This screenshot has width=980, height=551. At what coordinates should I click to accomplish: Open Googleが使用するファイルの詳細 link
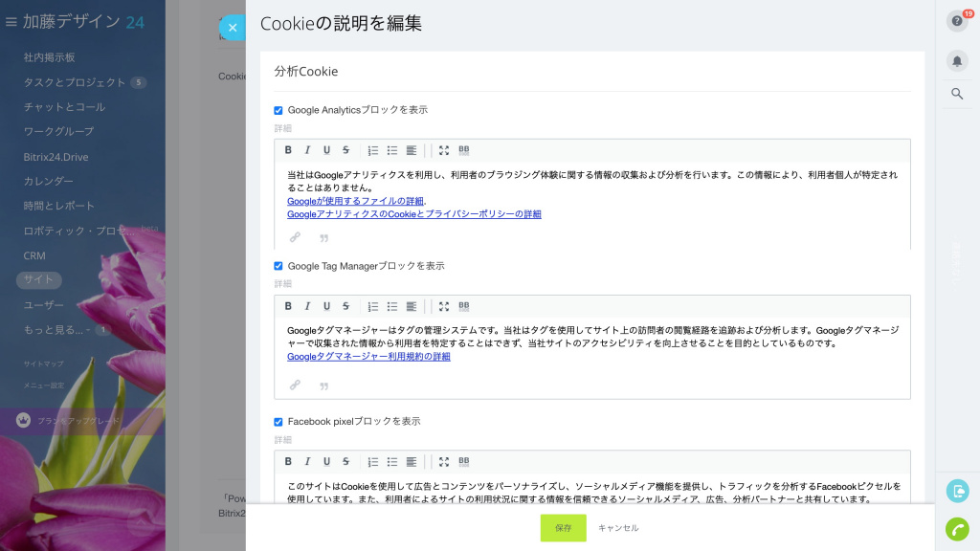355,201
